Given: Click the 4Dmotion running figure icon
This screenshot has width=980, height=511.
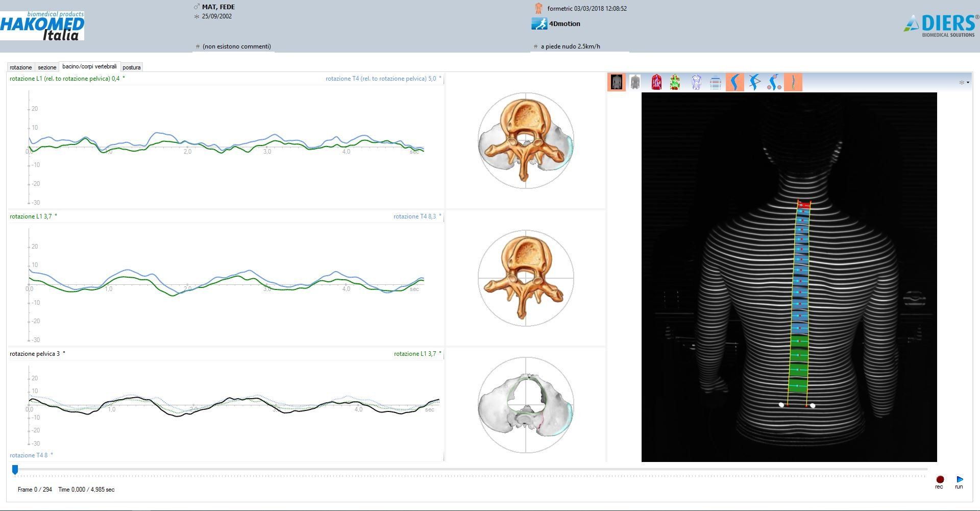Looking at the screenshot, I should pyautogui.click(x=539, y=23).
